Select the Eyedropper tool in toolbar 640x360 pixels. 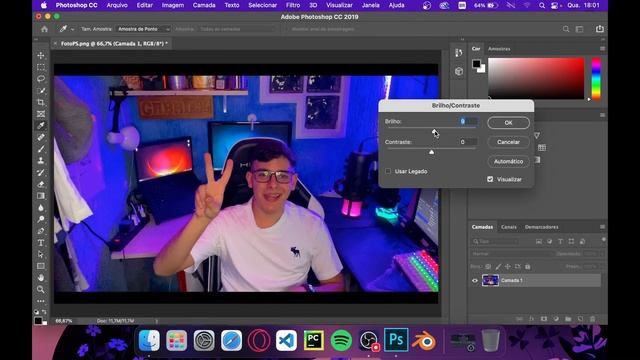[x=41, y=125]
